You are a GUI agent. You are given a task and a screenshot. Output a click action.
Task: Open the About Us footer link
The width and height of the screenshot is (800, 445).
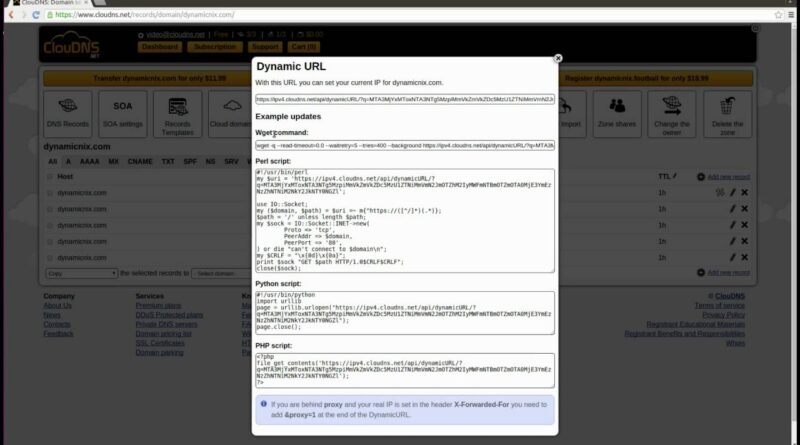point(57,306)
